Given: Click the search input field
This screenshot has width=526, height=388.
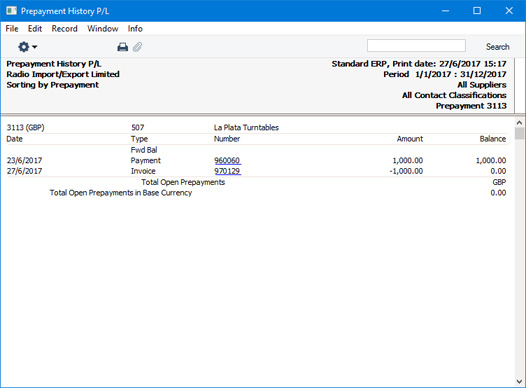Looking at the screenshot, I should (416, 46).
